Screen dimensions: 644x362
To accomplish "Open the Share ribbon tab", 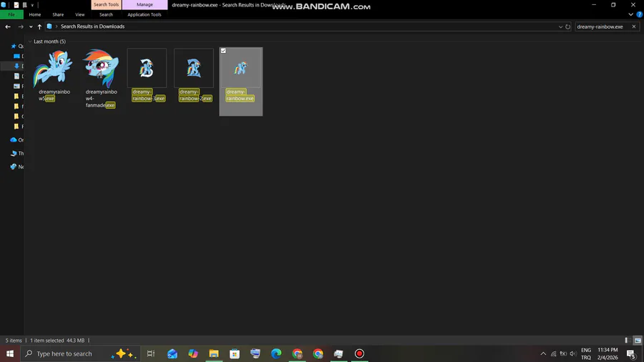I will tap(58, 14).
